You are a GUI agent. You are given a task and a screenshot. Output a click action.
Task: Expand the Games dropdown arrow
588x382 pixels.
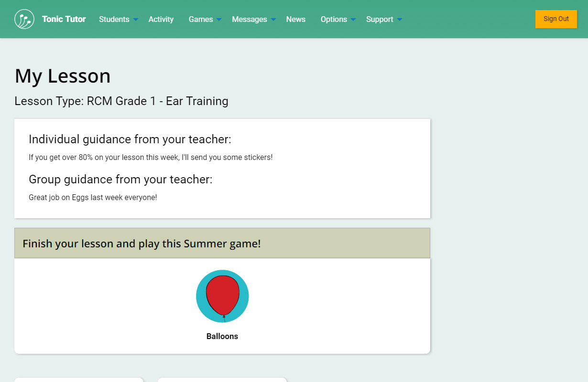pyautogui.click(x=219, y=20)
